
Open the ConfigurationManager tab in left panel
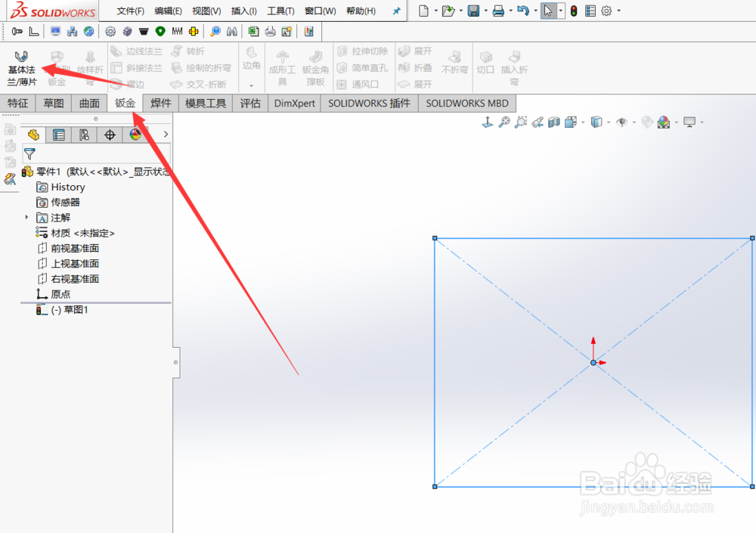tap(83, 135)
